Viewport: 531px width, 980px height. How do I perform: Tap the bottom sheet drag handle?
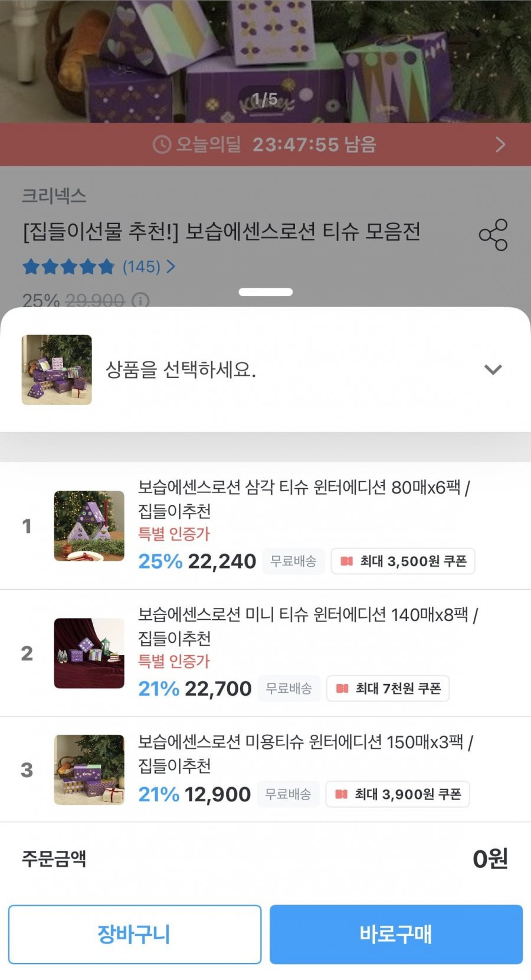pos(265,292)
